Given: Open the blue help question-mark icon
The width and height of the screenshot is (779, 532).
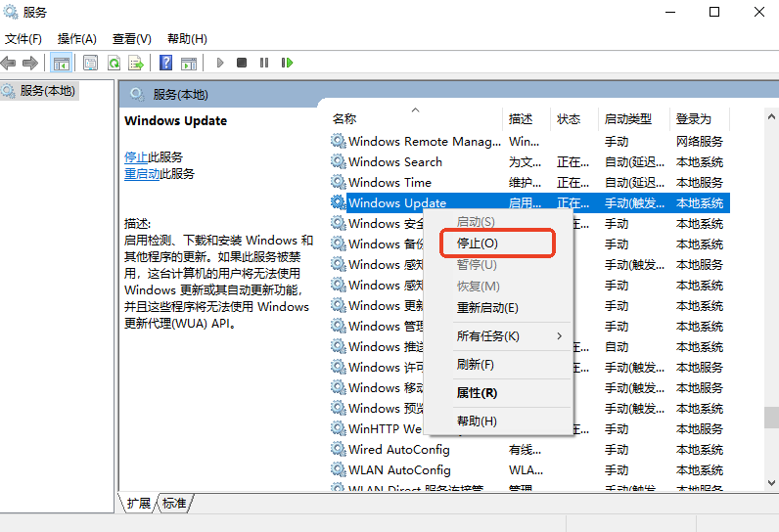Looking at the screenshot, I should (165, 63).
